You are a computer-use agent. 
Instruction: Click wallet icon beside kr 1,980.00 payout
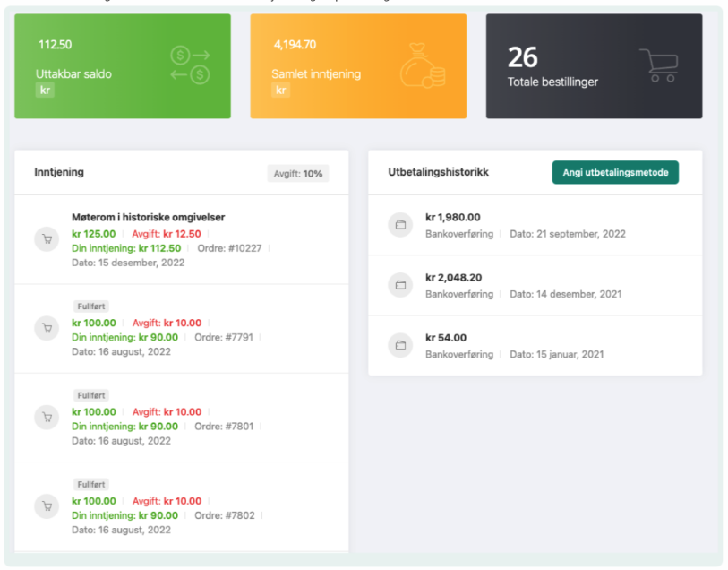[x=400, y=225]
